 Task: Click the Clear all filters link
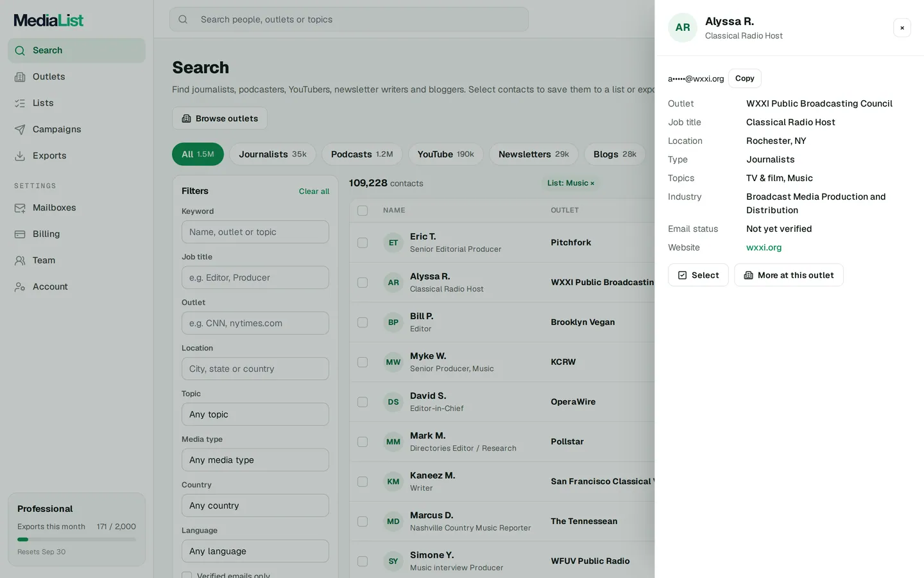click(x=314, y=191)
